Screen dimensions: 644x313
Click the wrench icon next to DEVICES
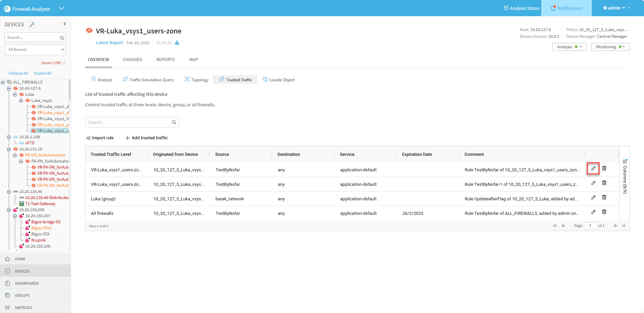[32, 24]
